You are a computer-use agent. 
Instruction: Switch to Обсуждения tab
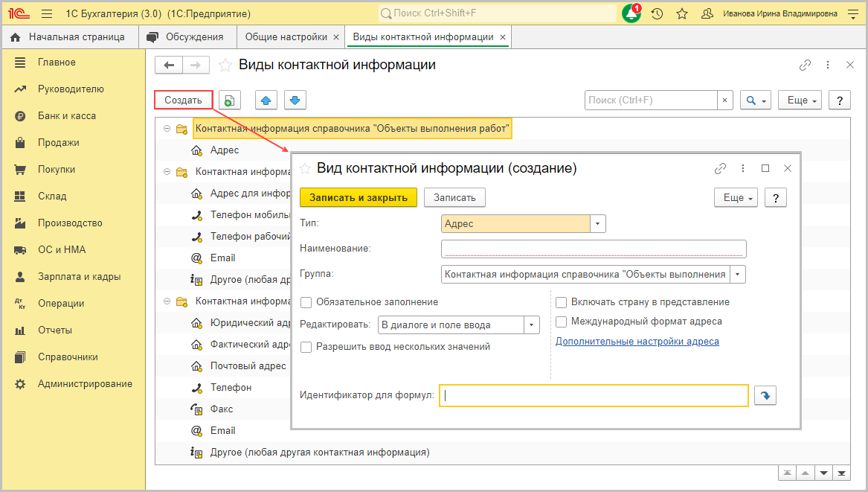[x=186, y=37]
